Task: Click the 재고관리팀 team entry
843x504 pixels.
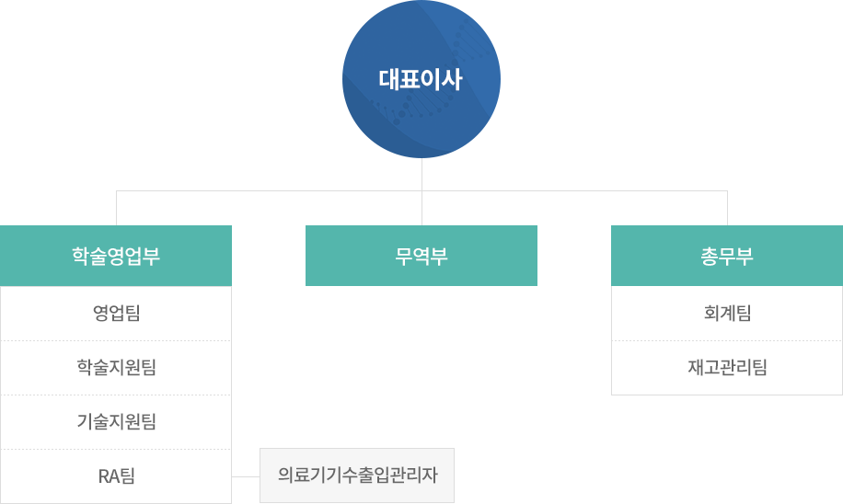Action: [x=727, y=368]
